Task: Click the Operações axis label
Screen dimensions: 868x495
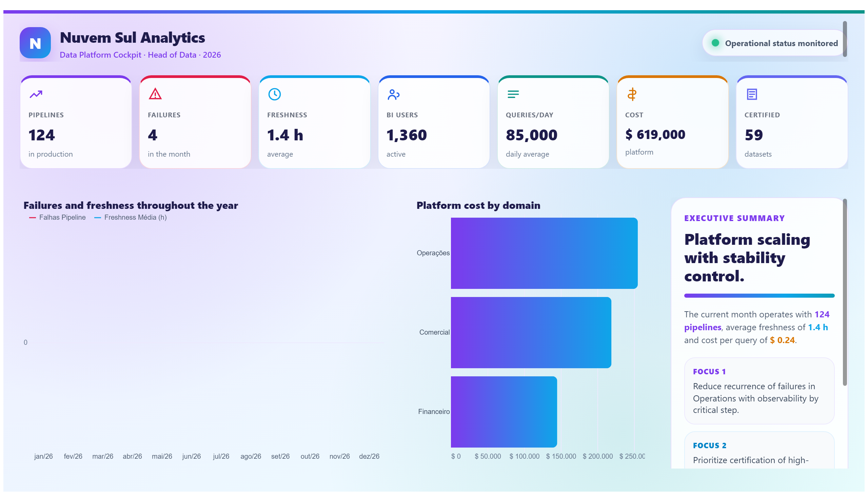Action: (x=433, y=253)
